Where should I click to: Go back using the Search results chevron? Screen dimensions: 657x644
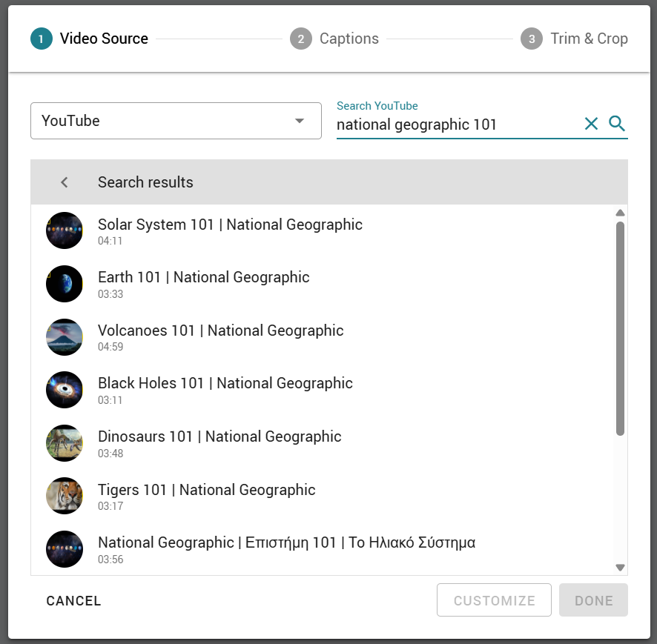tap(64, 182)
